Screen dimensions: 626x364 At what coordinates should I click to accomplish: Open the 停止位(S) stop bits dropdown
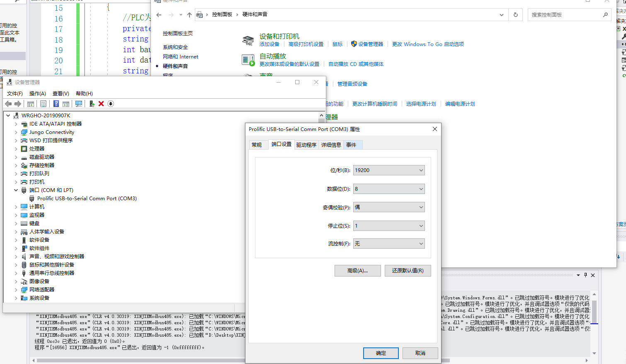click(x=389, y=226)
